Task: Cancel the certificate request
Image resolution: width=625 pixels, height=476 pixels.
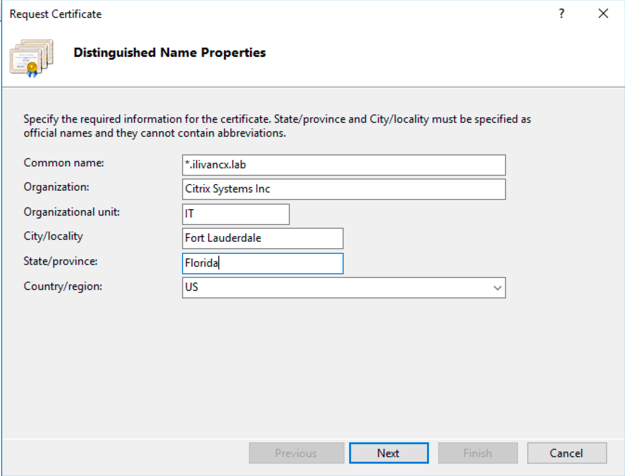Action: pos(567,453)
